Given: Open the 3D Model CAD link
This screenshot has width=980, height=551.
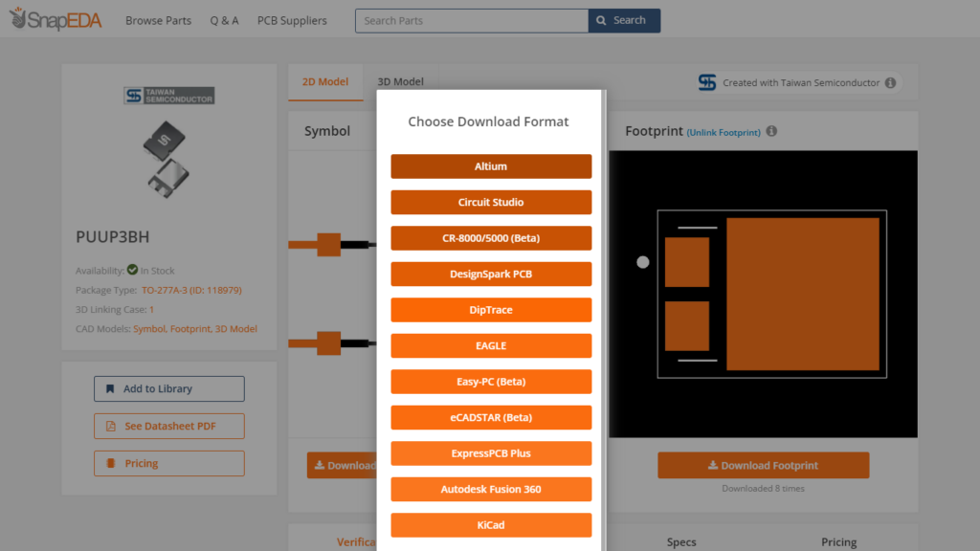Looking at the screenshot, I should pyautogui.click(x=235, y=329).
